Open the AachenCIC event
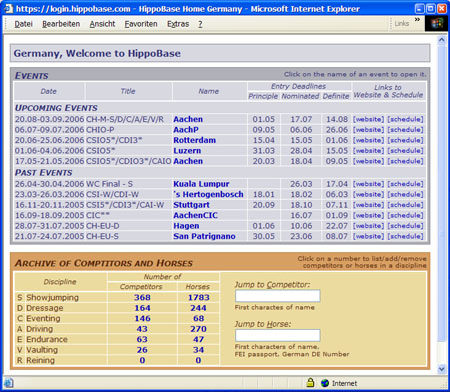The height and width of the screenshot is (392, 450). click(x=195, y=215)
